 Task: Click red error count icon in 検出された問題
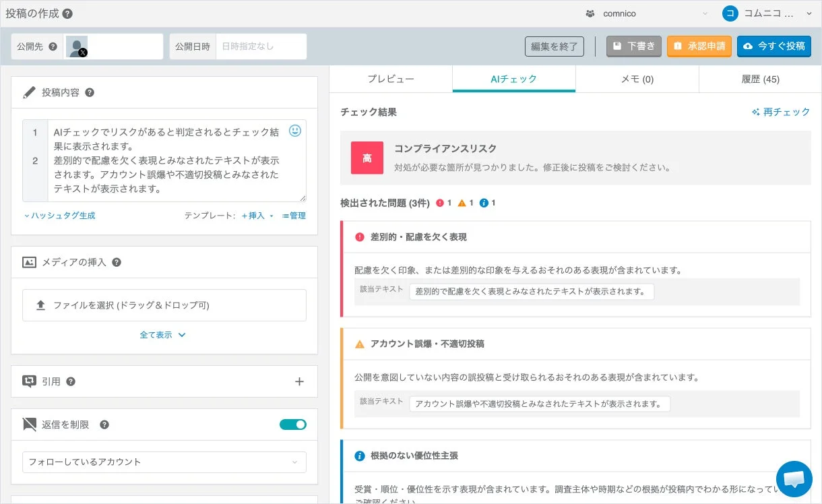pos(441,203)
